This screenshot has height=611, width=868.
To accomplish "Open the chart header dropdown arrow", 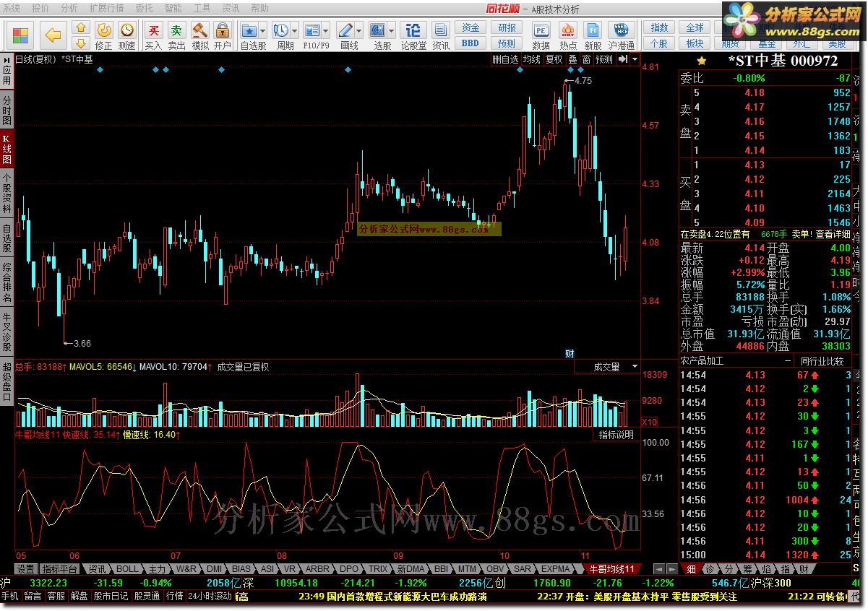I will pyautogui.click(x=635, y=59).
